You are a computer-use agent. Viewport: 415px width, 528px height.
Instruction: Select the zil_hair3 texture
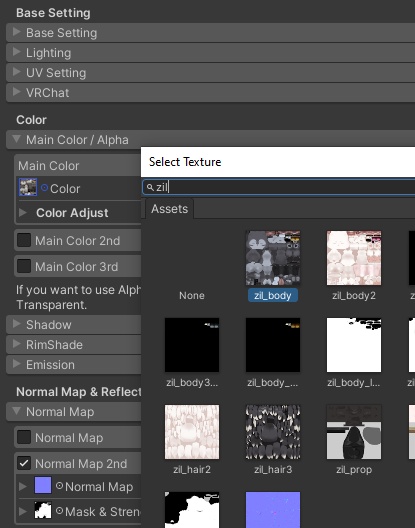coord(273,432)
